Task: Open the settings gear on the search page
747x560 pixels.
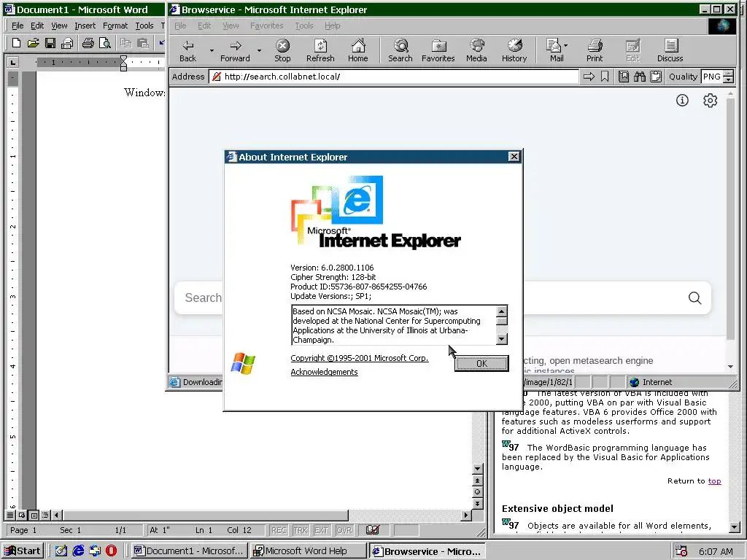Action: click(711, 101)
